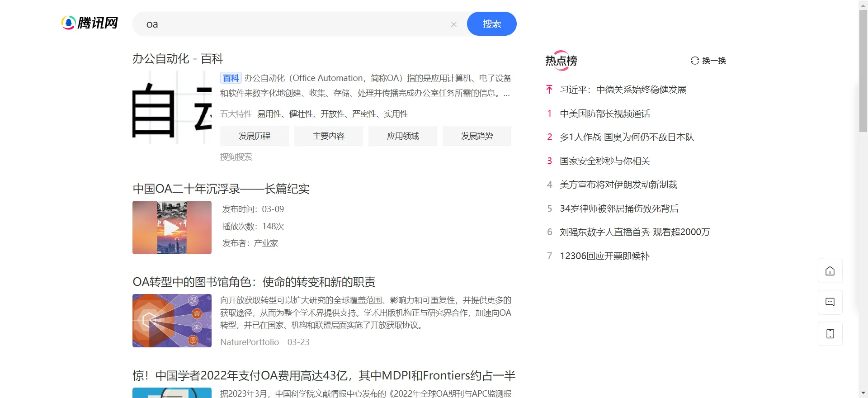Click the NaturePortfolio source label
Image resolution: width=868 pixels, height=398 pixels.
point(250,342)
